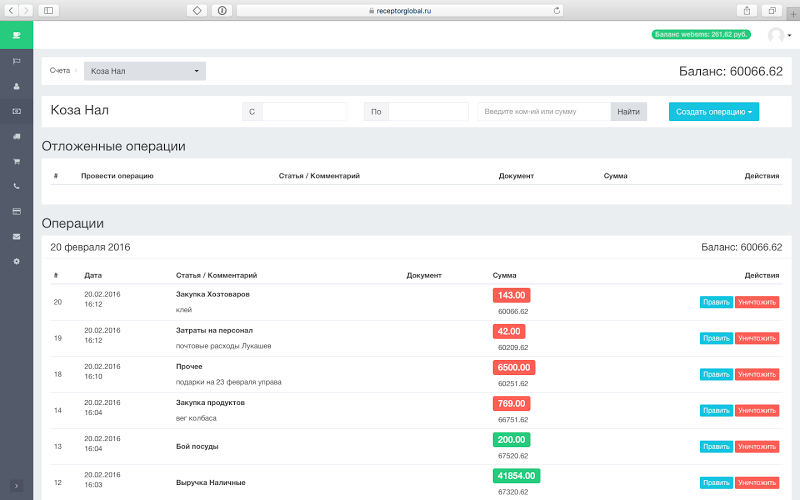Click the Найти search button
Viewport: 800px width, 500px height.
629,111
